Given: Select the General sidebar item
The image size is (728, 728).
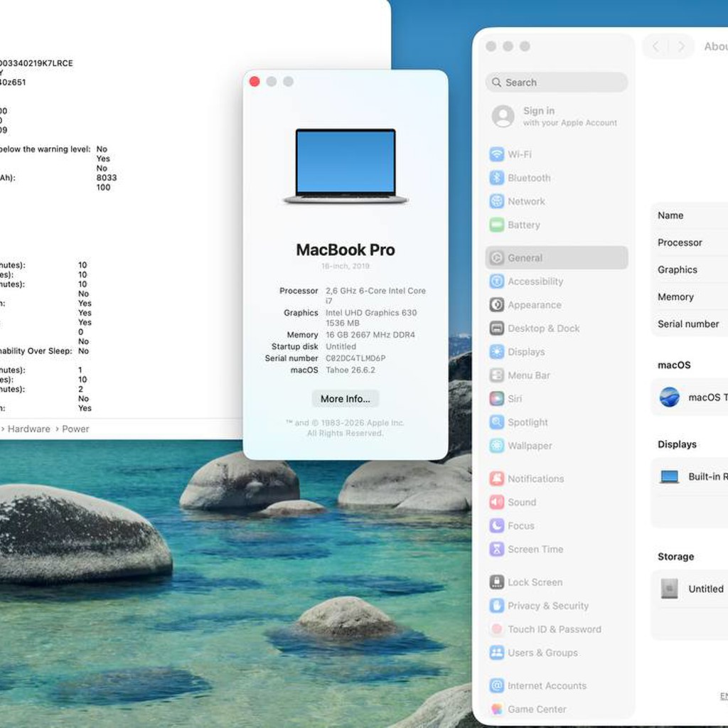Looking at the screenshot, I should [556, 257].
